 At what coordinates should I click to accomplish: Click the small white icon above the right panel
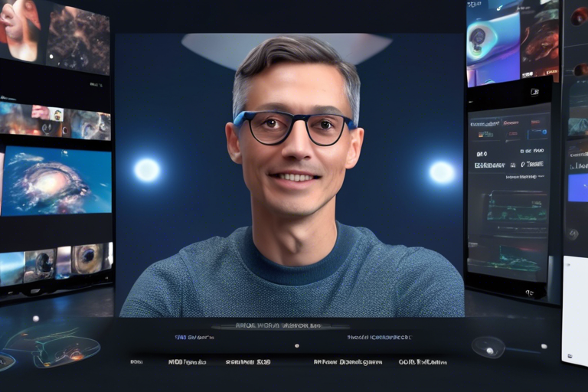[534, 92]
